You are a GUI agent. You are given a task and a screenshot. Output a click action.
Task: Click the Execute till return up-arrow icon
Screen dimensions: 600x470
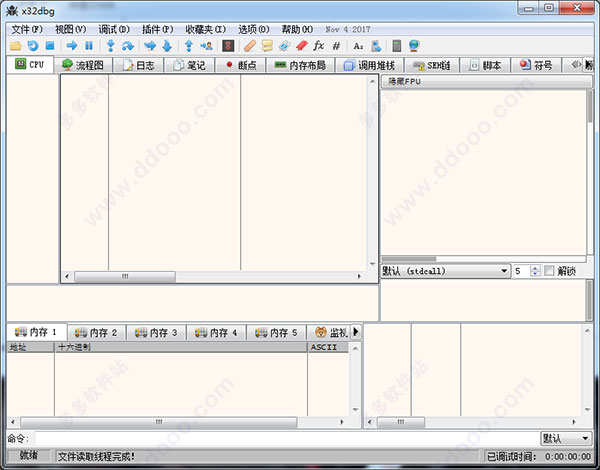[x=189, y=46]
